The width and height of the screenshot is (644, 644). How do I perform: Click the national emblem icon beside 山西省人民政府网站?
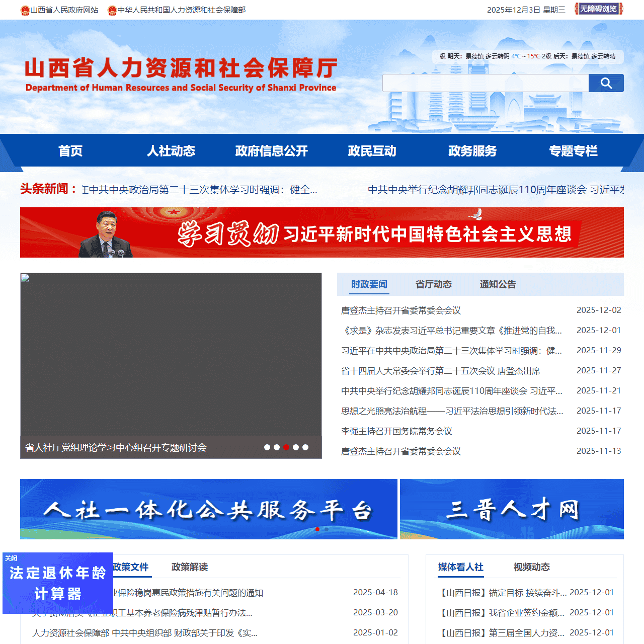(24, 9)
